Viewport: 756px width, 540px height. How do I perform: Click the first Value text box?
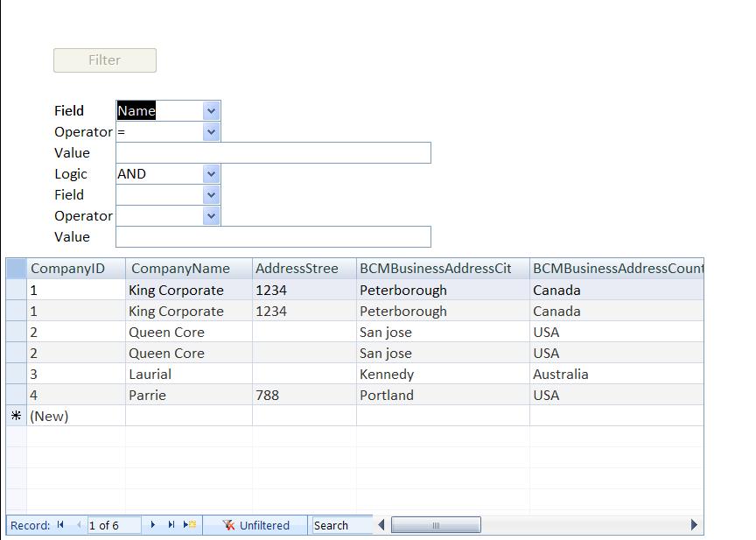point(273,153)
